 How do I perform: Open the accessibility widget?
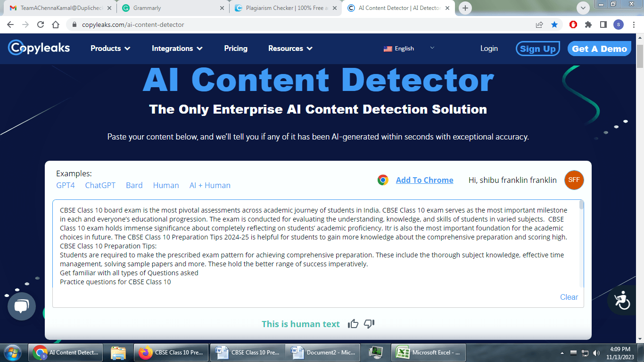pos(622,300)
